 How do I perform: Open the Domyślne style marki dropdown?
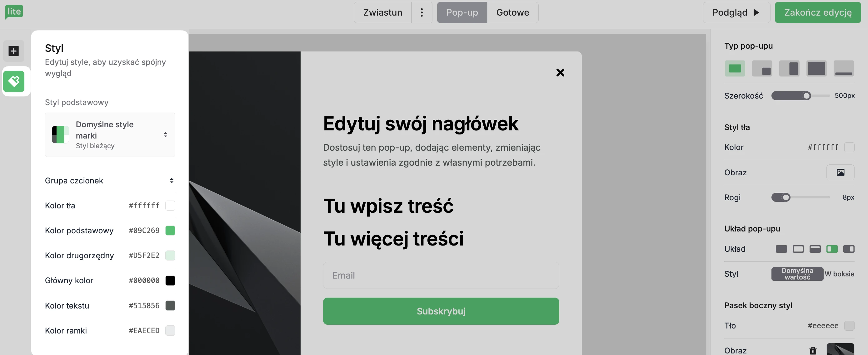110,134
